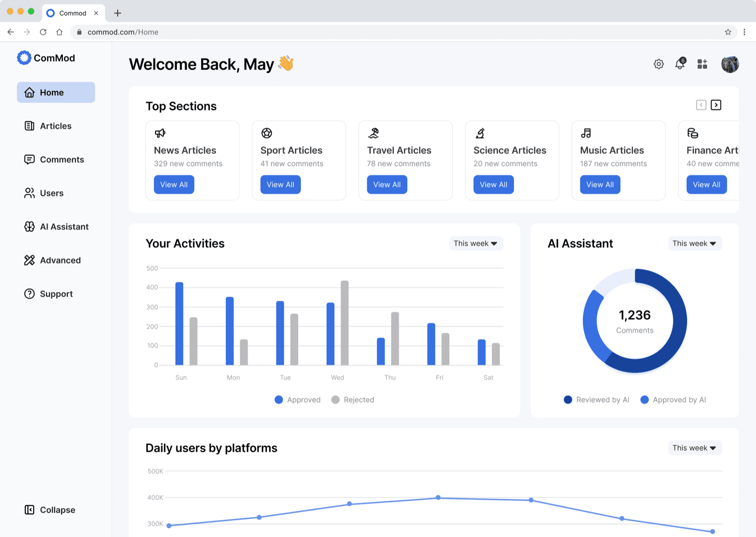
Task: Click the ComMod logo icon
Action: tap(24, 58)
